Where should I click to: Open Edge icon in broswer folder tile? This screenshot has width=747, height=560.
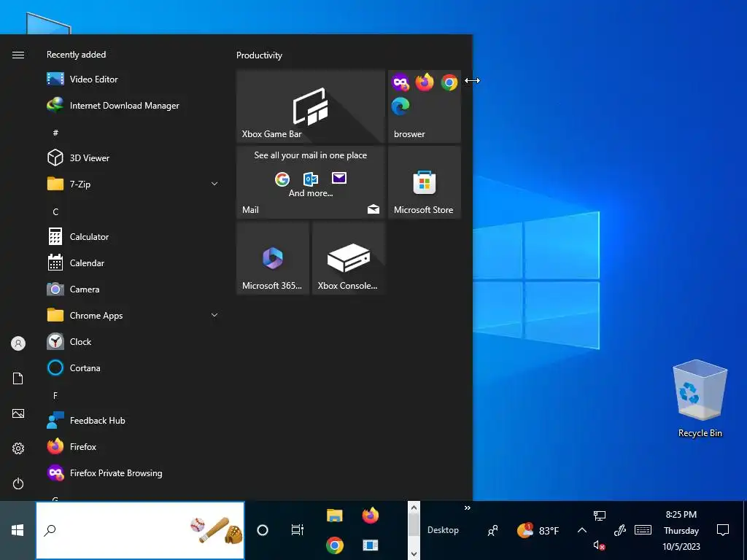tap(400, 106)
